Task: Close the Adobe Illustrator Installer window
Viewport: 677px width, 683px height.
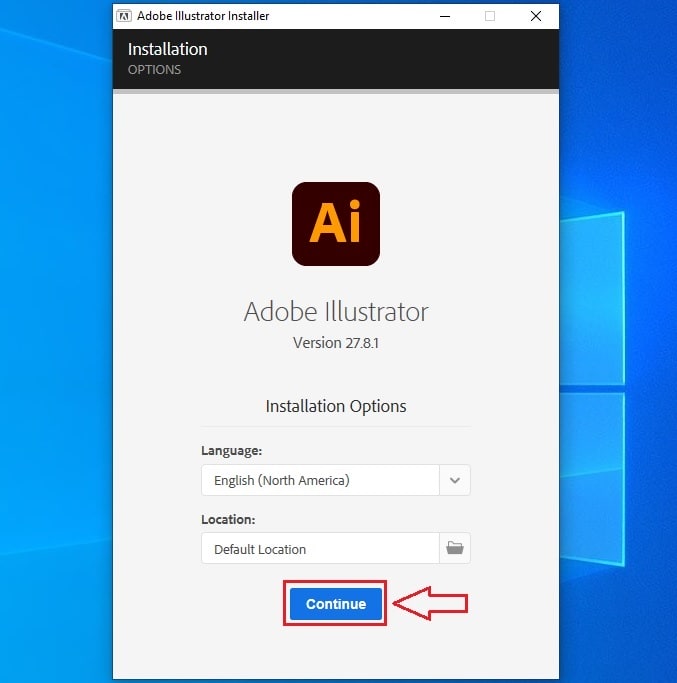Action: pos(536,16)
